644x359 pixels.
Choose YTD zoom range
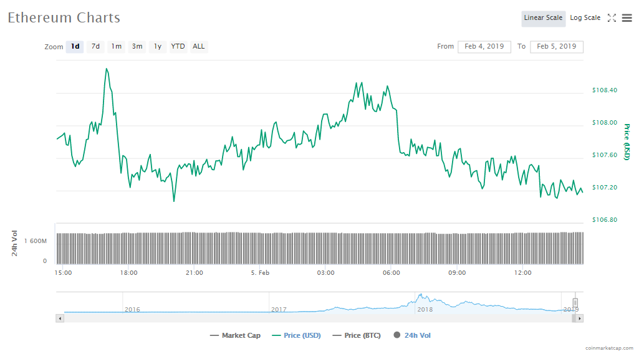pos(178,47)
